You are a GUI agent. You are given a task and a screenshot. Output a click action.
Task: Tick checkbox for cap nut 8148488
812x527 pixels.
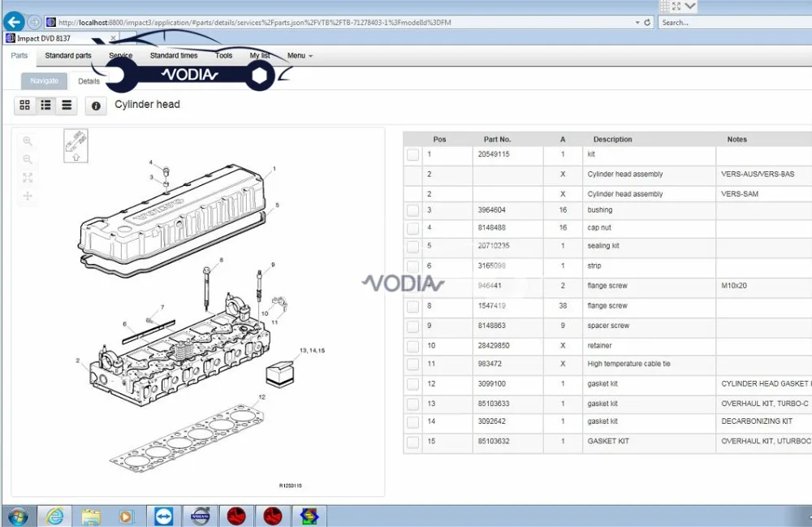coord(412,228)
